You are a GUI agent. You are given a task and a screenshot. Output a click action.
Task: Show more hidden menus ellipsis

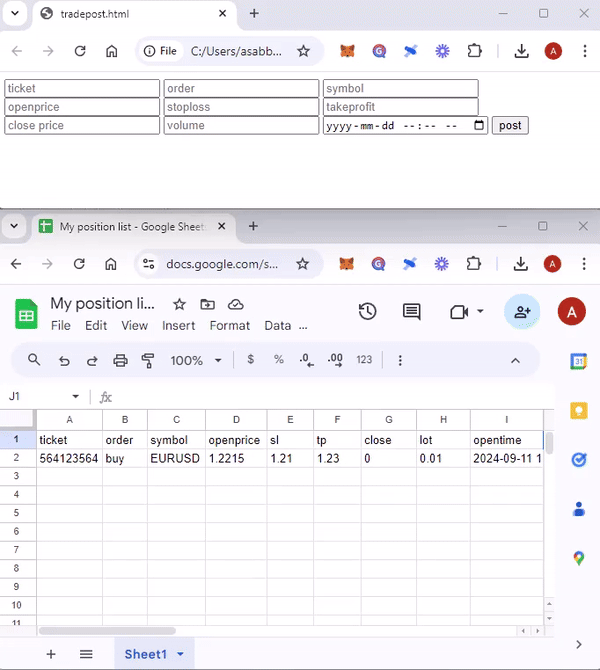[303, 326]
